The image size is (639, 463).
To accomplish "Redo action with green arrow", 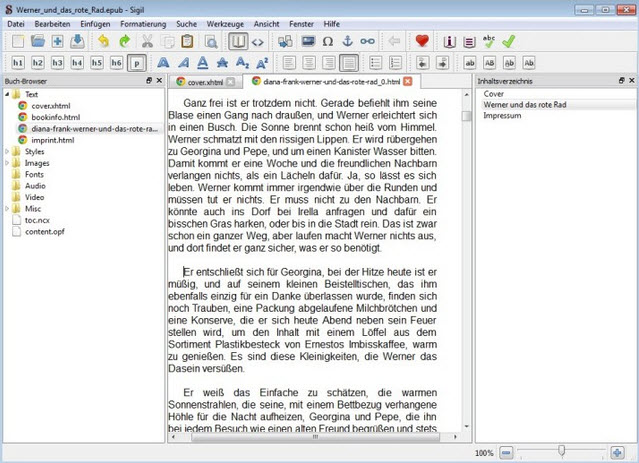I will tap(124, 41).
